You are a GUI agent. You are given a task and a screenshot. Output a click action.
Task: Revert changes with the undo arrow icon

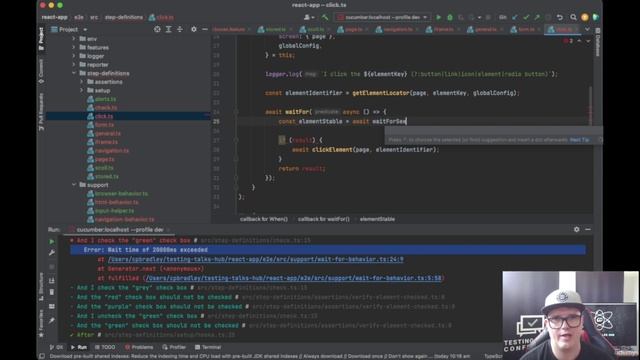(560, 18)
